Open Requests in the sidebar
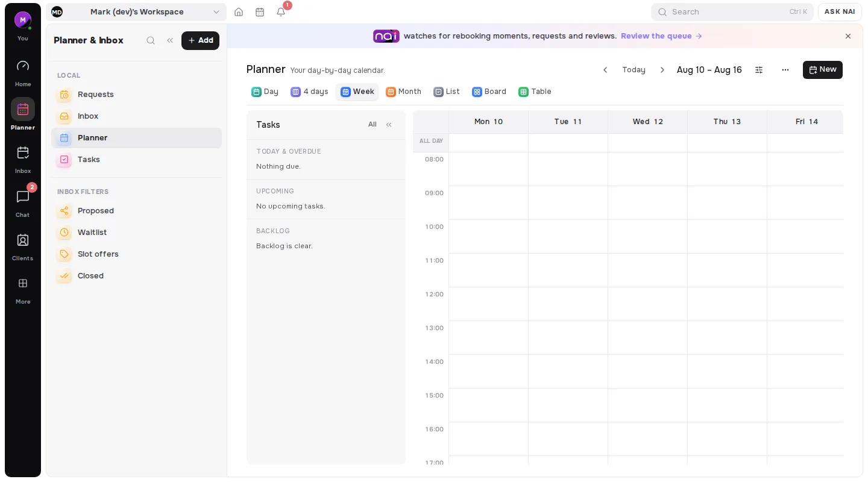868x482 pixels. 136,95
